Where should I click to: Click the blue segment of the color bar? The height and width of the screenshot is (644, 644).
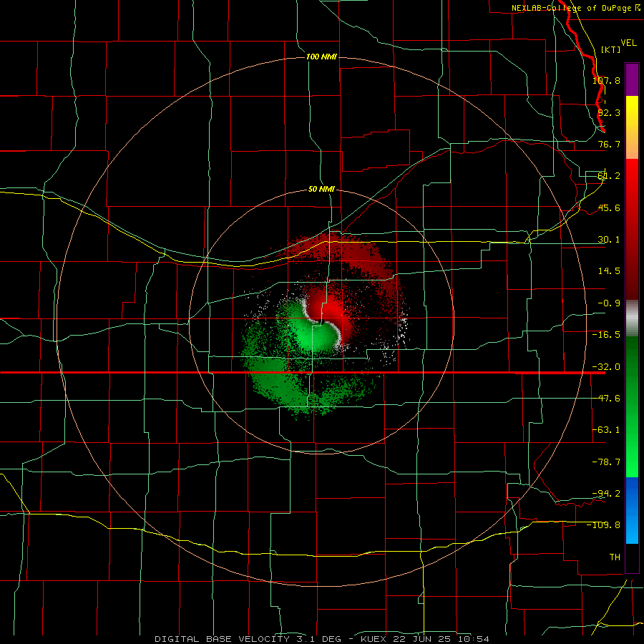632,510
